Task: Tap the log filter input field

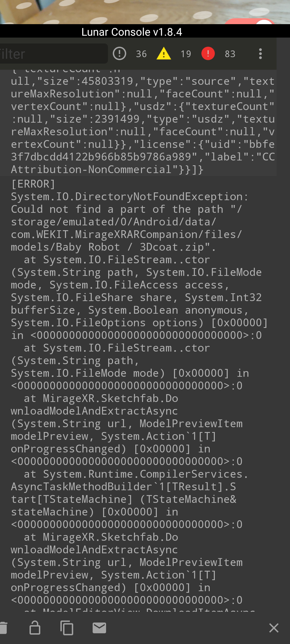Action: click(x=54, y=54)
